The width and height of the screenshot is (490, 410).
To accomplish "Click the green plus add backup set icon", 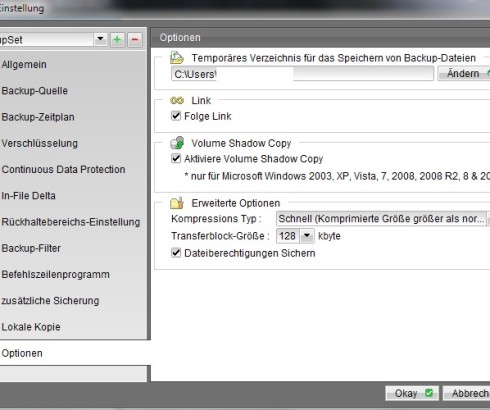I will 117,40.
